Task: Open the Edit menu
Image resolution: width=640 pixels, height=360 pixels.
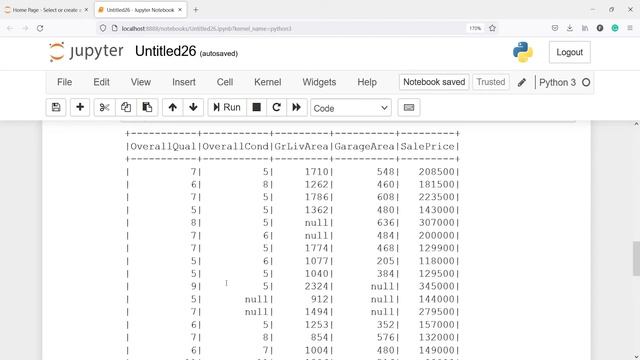Action: [101, 82]
